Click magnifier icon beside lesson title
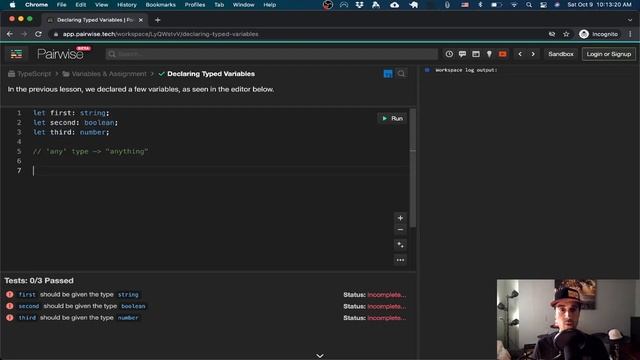This screenshot has height=360, width=640. click(401, 73)
